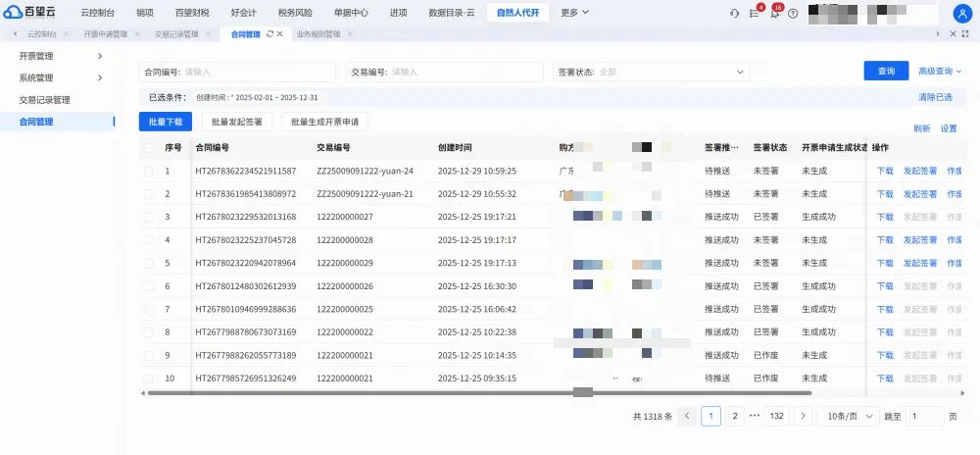Open the 签署状态 dropdown

pyautogui.click(x=652, y=72)
